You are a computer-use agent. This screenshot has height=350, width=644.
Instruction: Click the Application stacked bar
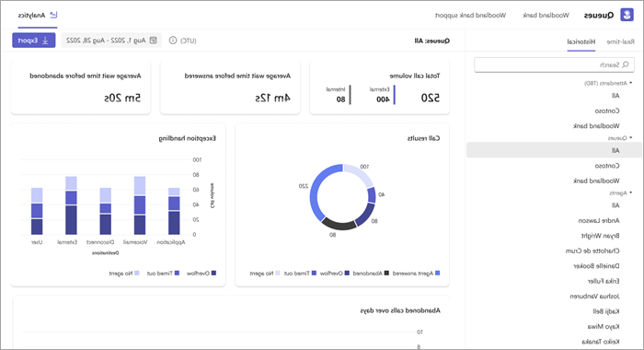coord(174,211)
